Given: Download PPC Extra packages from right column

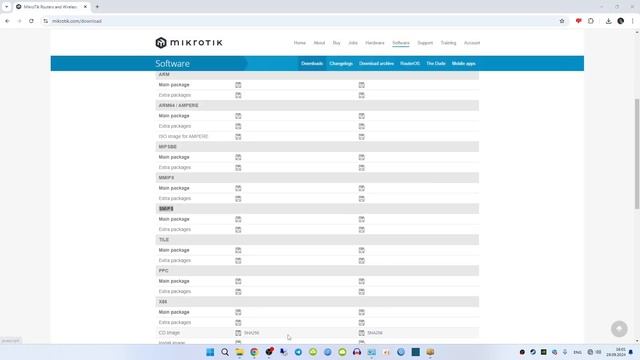Looking at the screenshot, I should tap(362, 291).
